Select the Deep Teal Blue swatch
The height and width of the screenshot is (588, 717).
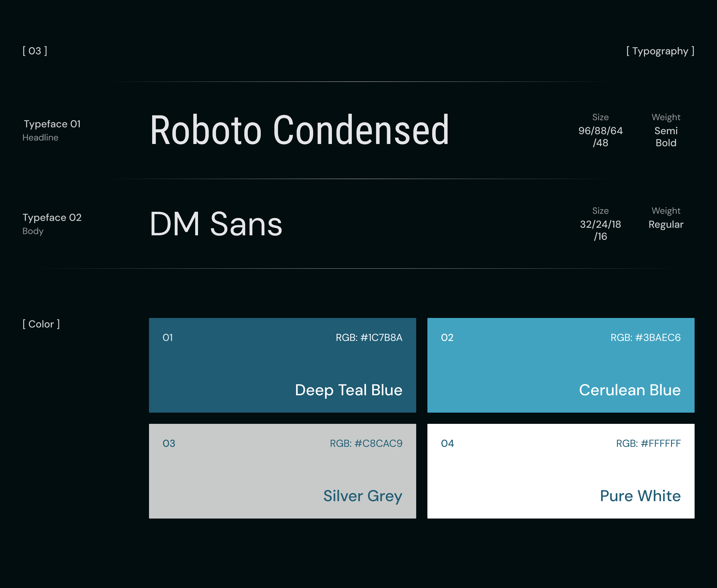tap(283, 365)
